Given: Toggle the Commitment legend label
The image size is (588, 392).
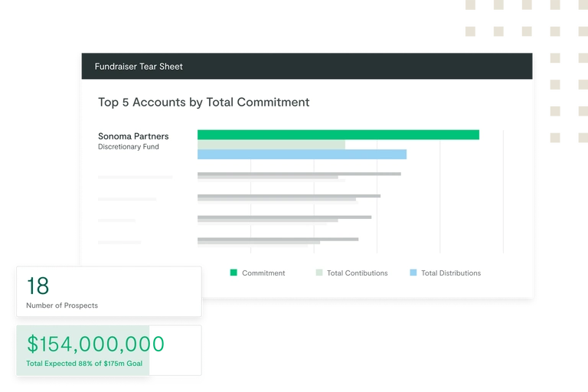Looking at the screenshot, I should point(263,273).
